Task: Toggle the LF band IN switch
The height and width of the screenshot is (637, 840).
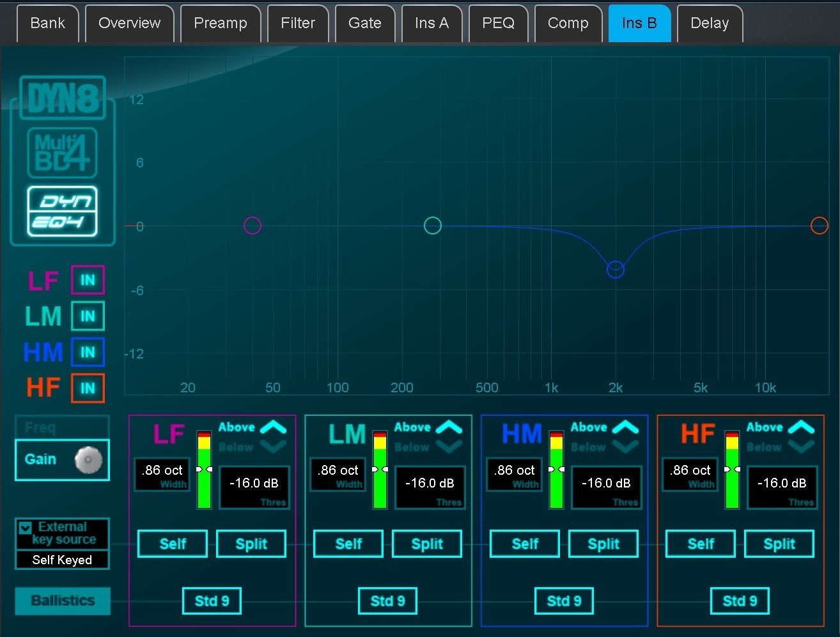Action: click(88, 280)
